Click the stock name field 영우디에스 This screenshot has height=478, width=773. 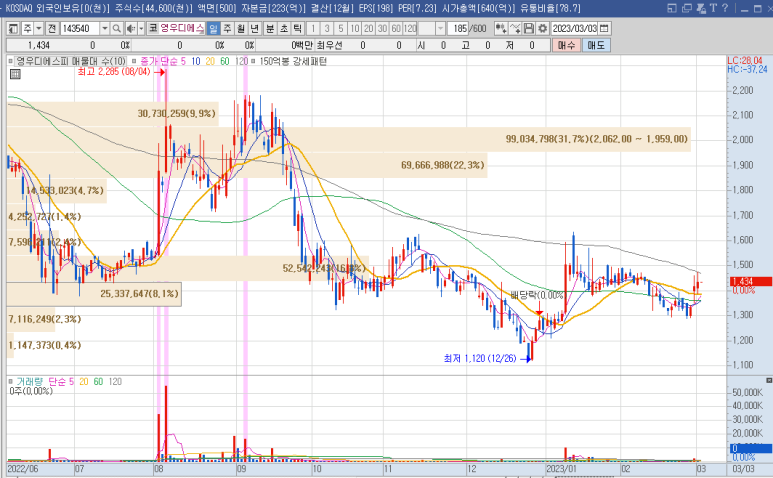click(x=182, y=29)
